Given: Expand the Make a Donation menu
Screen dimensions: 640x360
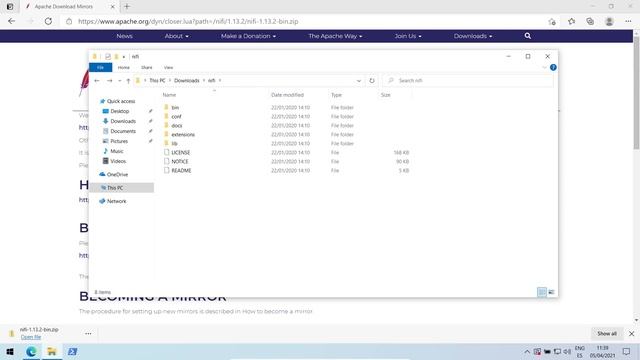Looking at the screenshot, I should 248,36.
